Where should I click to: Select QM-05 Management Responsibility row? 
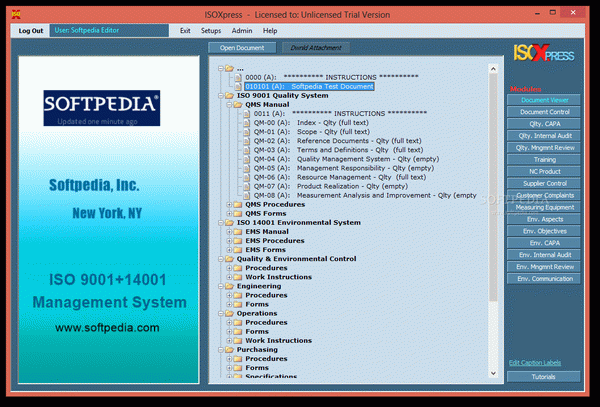344,168
